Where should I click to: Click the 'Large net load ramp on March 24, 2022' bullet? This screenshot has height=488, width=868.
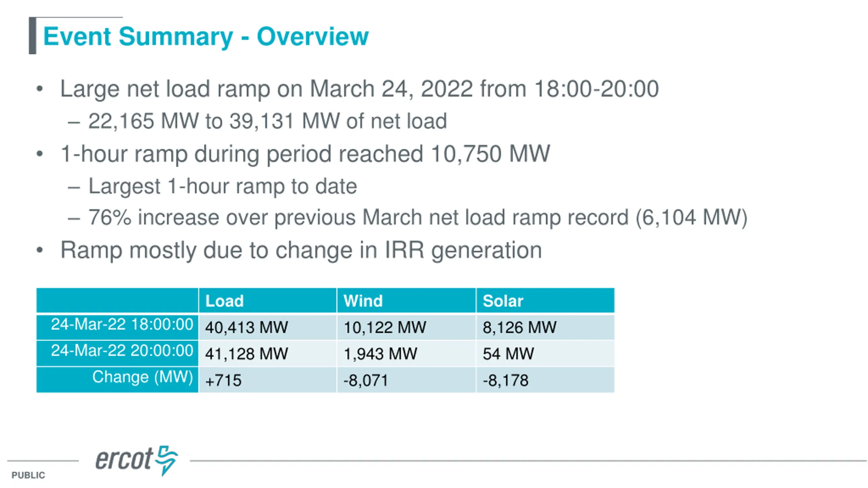359,89
